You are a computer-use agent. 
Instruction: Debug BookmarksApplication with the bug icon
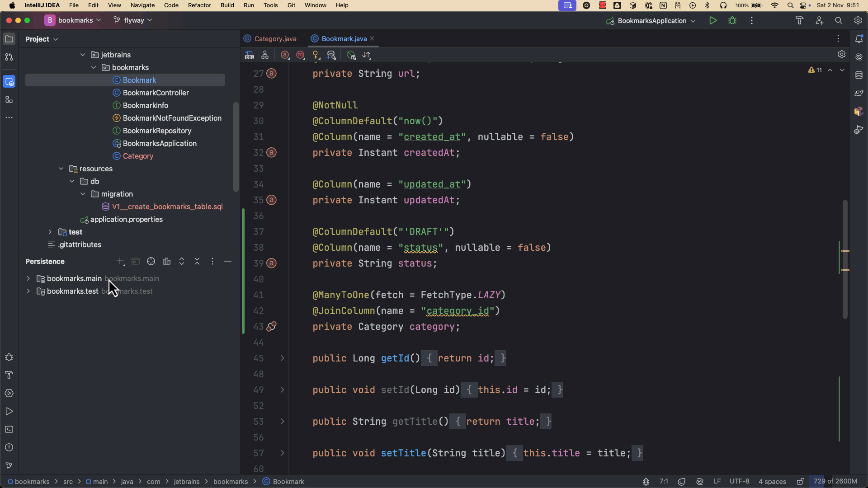click(732, 20)
